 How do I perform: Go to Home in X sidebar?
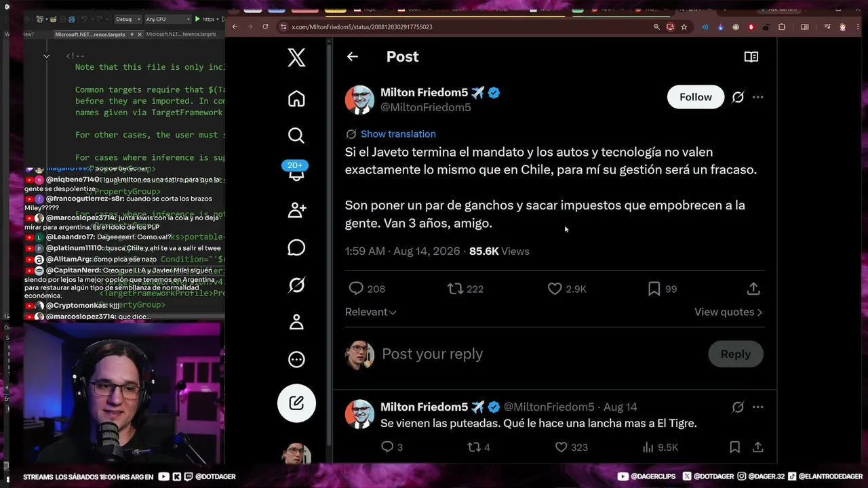[x=296, y=99]
